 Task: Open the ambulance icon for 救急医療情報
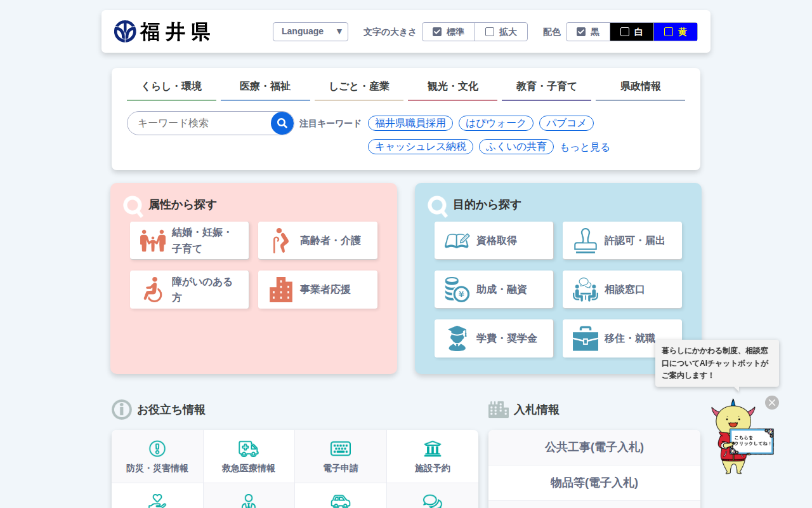[x=248, y=449]
